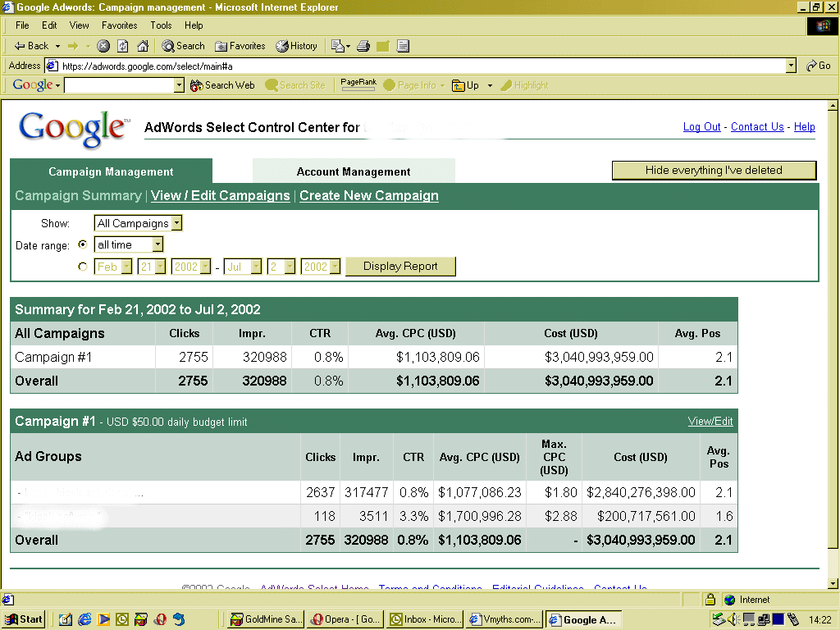Click the Forward arrow in the toolbar
This screenshot has width=840, height=630.
tap(73, 46)
